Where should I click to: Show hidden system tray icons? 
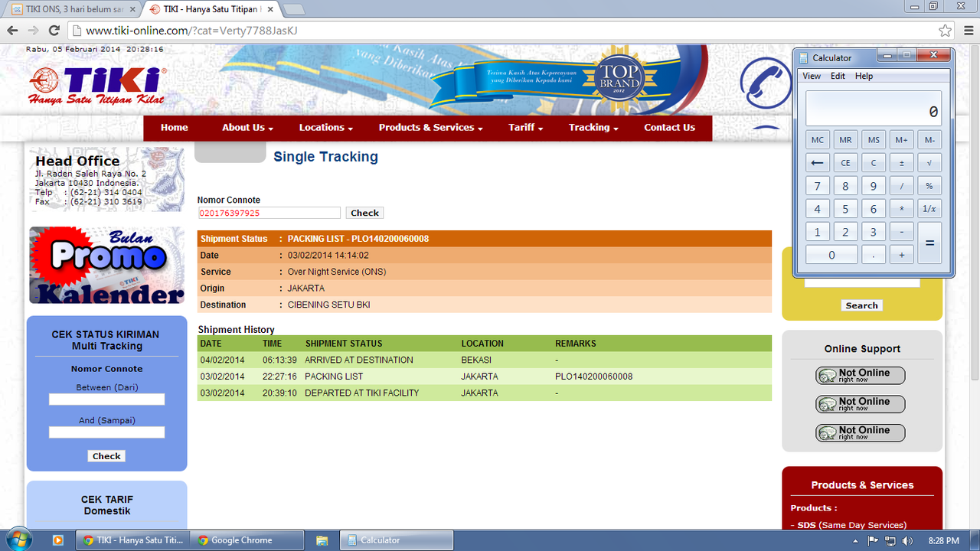click(x=855, y=540)
